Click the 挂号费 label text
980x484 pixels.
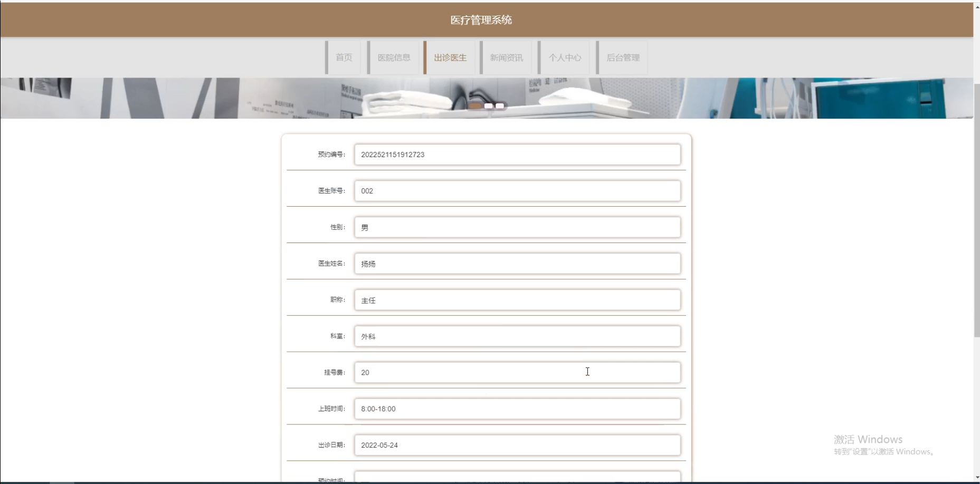pos(335,372)
